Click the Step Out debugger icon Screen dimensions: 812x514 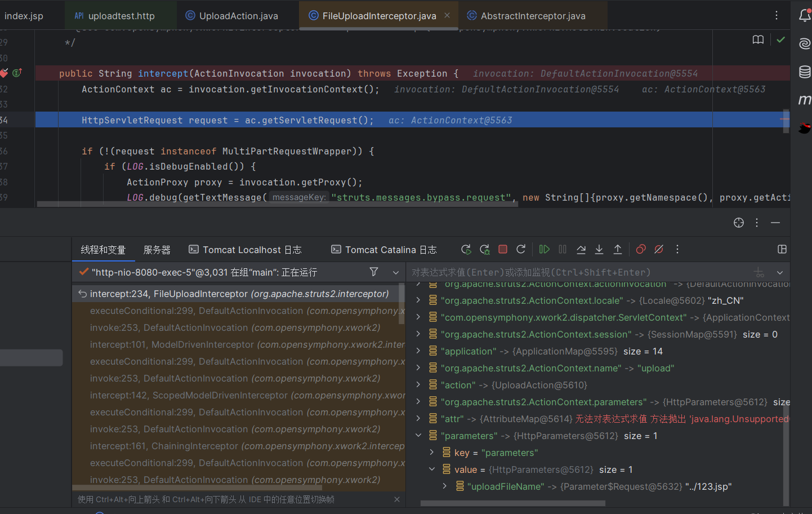(618, 249)
